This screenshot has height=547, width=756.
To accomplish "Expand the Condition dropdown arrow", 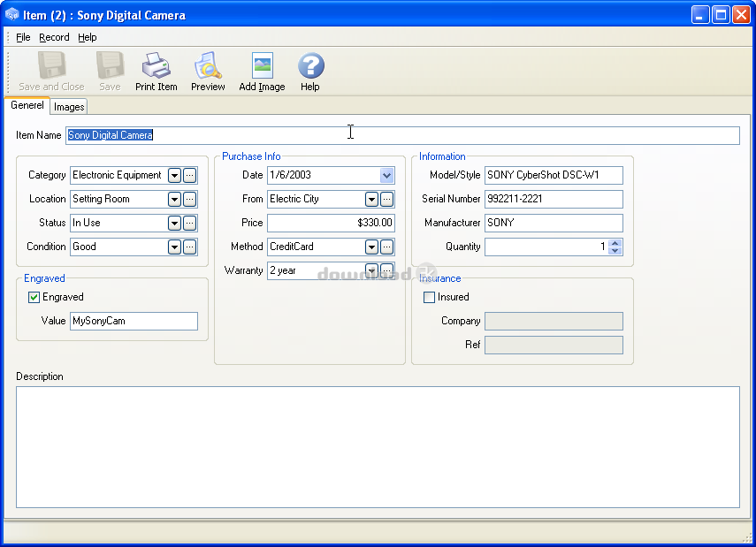I will click(174, 247).
